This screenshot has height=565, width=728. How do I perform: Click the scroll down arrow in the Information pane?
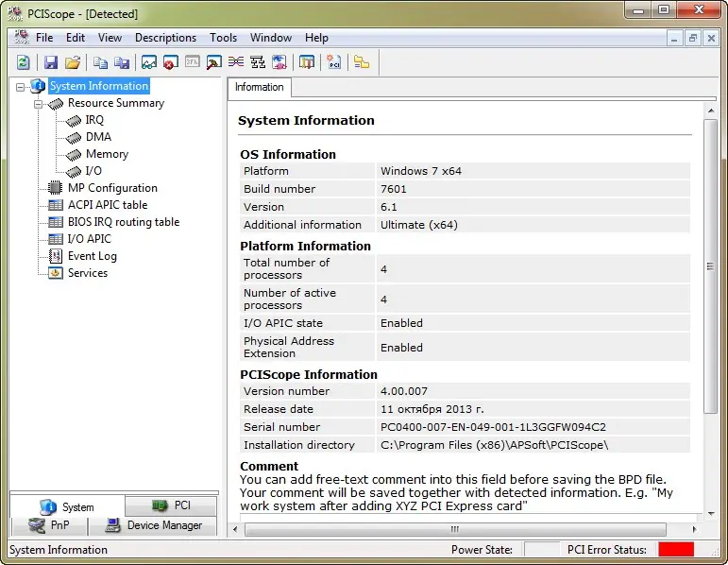[711, 514]
